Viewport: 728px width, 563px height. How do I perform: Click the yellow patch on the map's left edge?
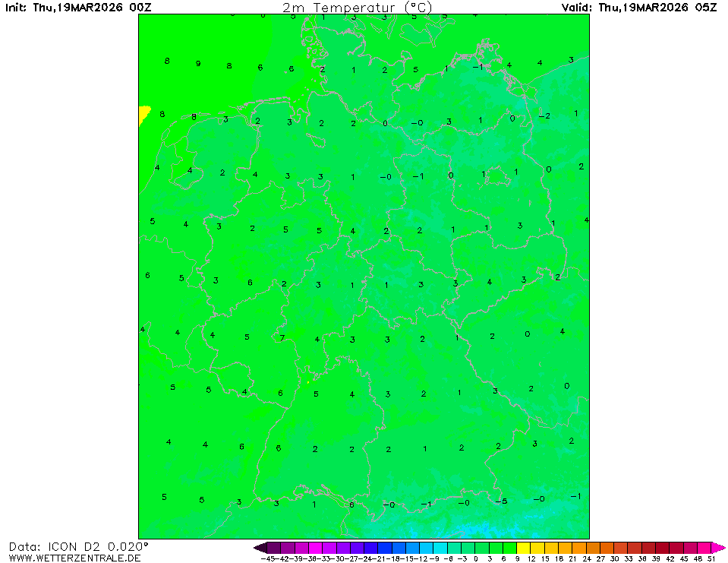click(x=144, y=113)
